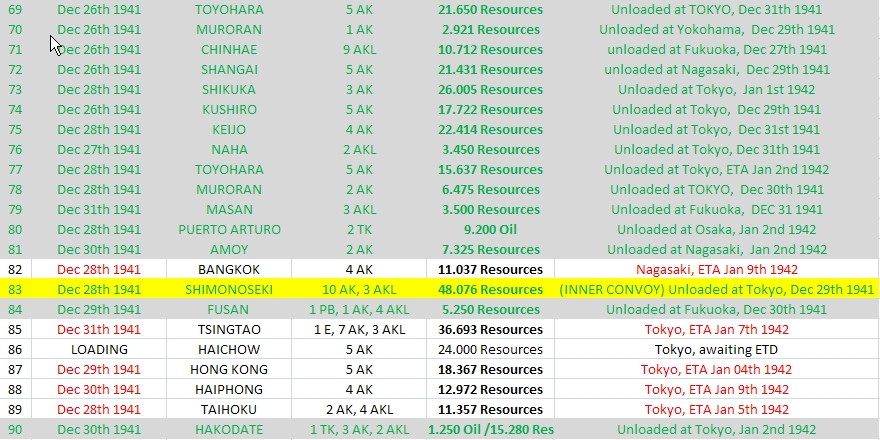Click the HONG KONG port cell

coord(229,370)
